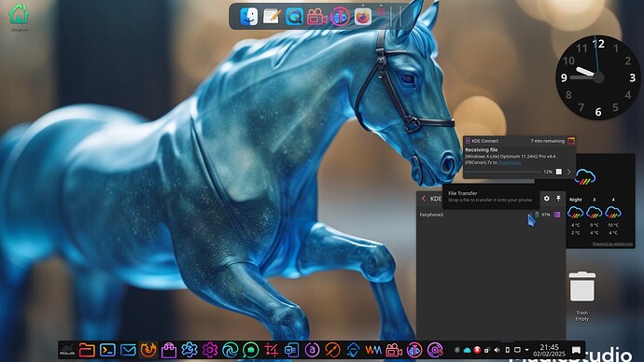The width and height of the screenshot is (644, 362).
Task: Open the blue diamond app icon in taskbar
Action: [x=353, y=350]
